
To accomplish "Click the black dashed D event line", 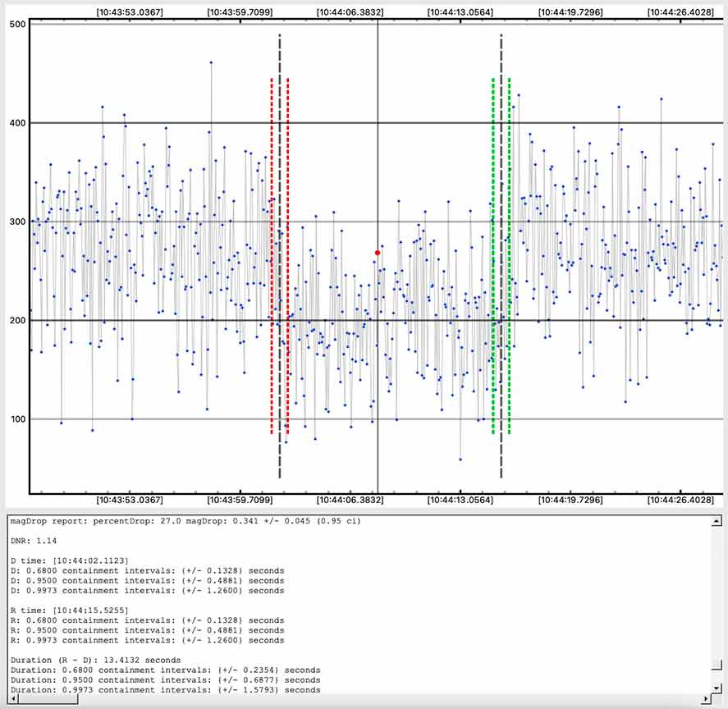I will [x=280, y=255].
